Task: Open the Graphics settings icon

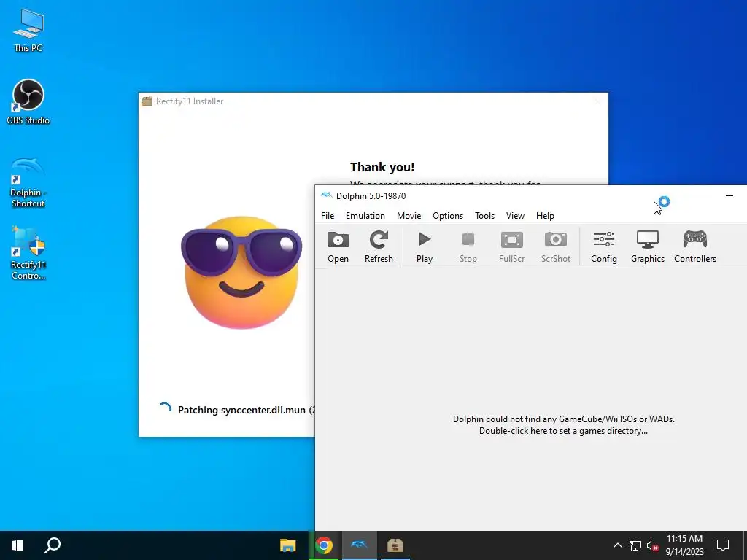Action: pyautogui.click(x=648, y=246)
